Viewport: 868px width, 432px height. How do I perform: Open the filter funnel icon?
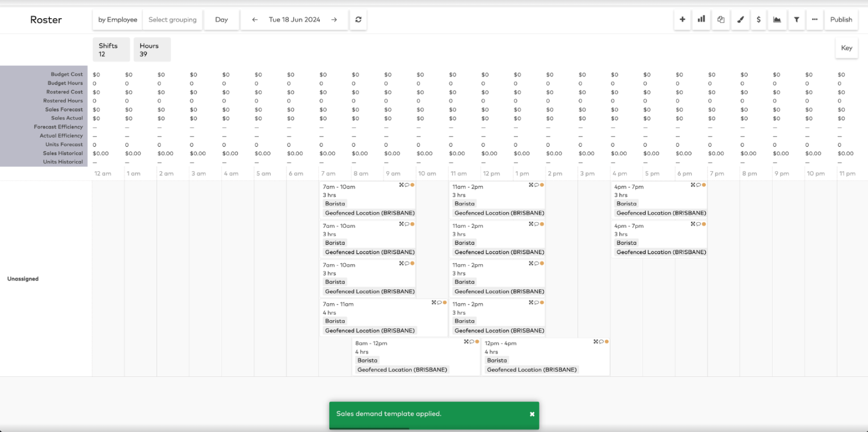point(797,19)
